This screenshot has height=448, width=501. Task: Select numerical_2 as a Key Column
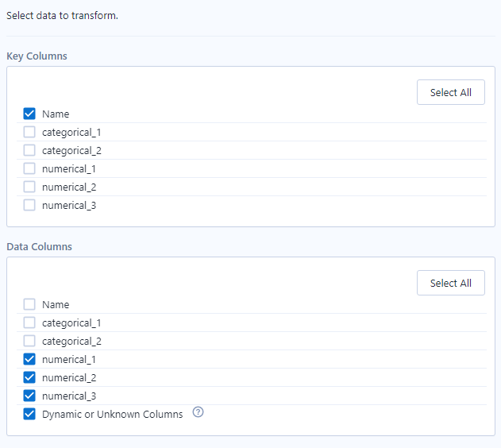(x=29, y=187)
